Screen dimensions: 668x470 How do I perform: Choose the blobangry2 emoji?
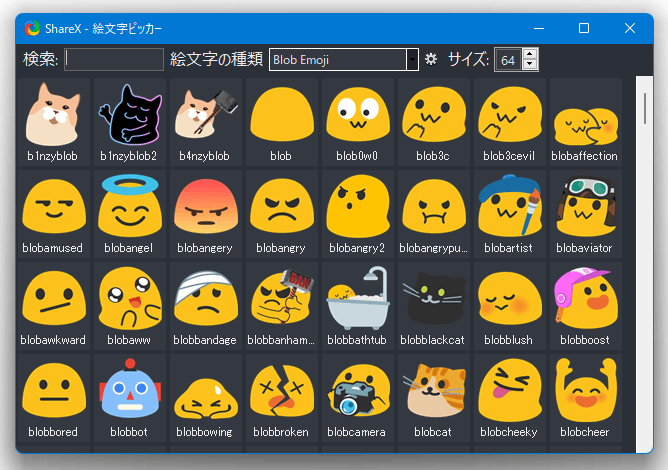(x=358, y=213)
